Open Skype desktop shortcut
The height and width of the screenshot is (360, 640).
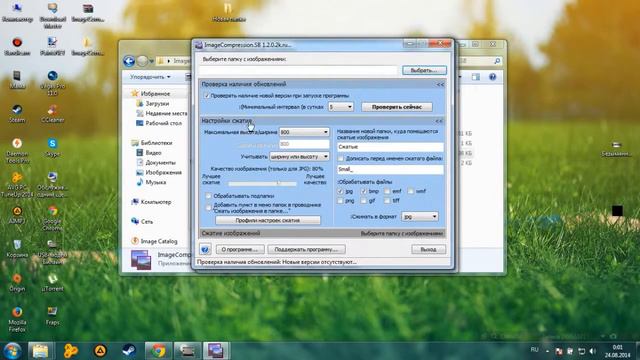pyautogui.click(x=52, y=147)
